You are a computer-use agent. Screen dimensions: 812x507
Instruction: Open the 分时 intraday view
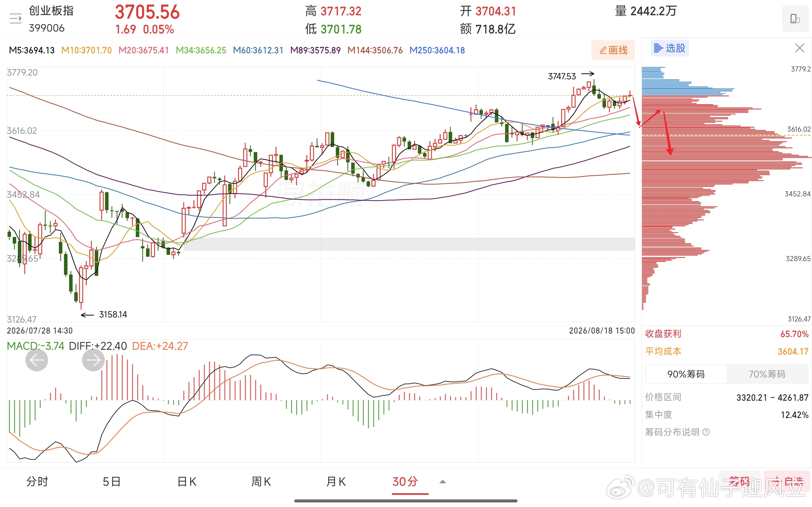(x=37, y=482)
